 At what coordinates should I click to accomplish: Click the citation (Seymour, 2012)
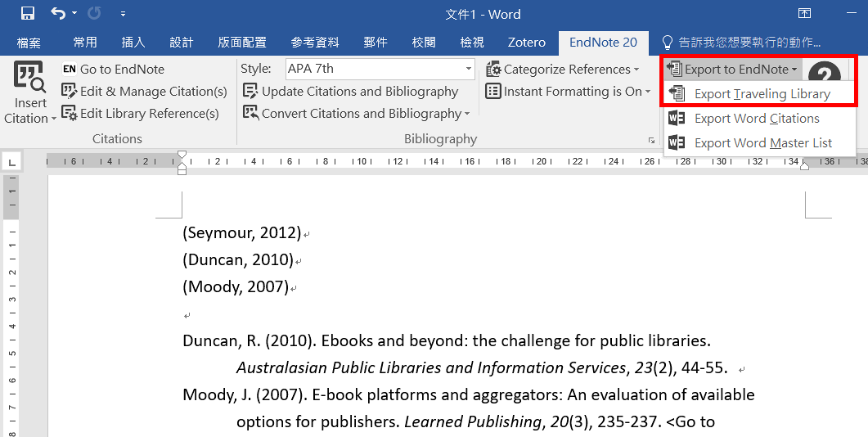(x=242, y=232)
